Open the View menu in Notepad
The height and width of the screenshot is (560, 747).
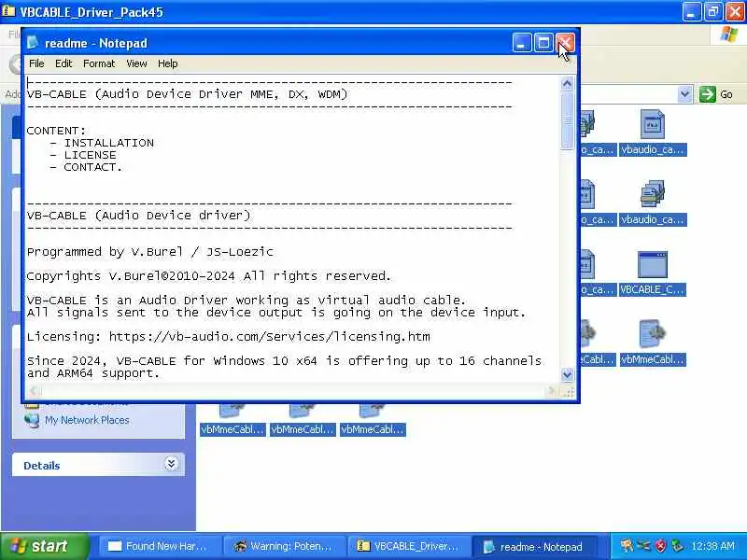(x=136, y=63)
